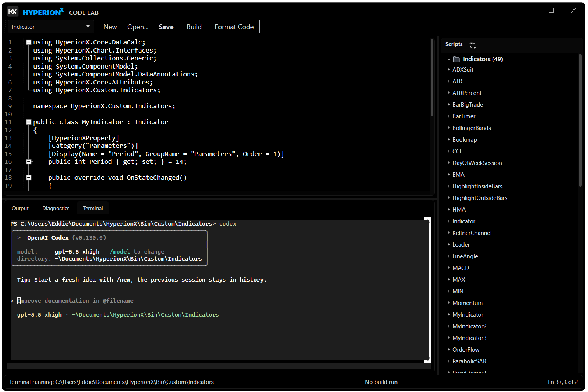Viewport: 588px width, 392px height.
Task: Open the MyIndicator script
Action: tap(468, 315)
